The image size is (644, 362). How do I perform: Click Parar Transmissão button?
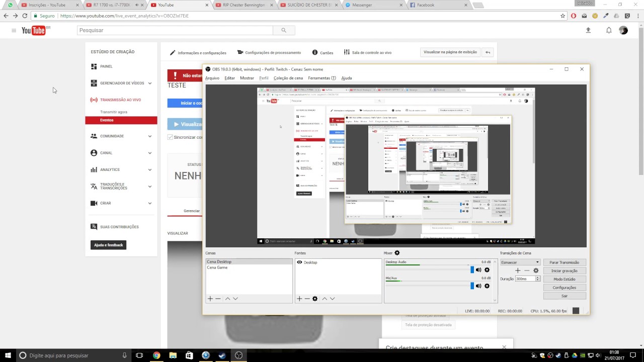[x=565, y=262]
